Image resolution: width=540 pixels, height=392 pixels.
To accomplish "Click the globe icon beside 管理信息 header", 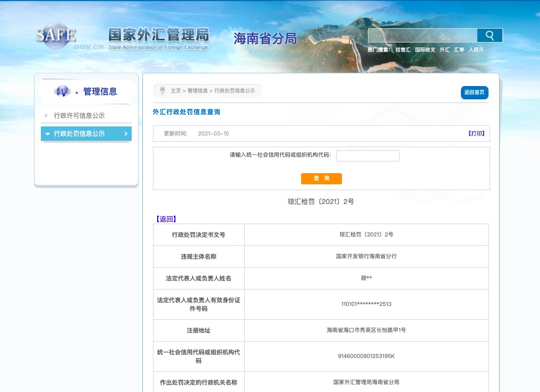I will click(62, 91).
